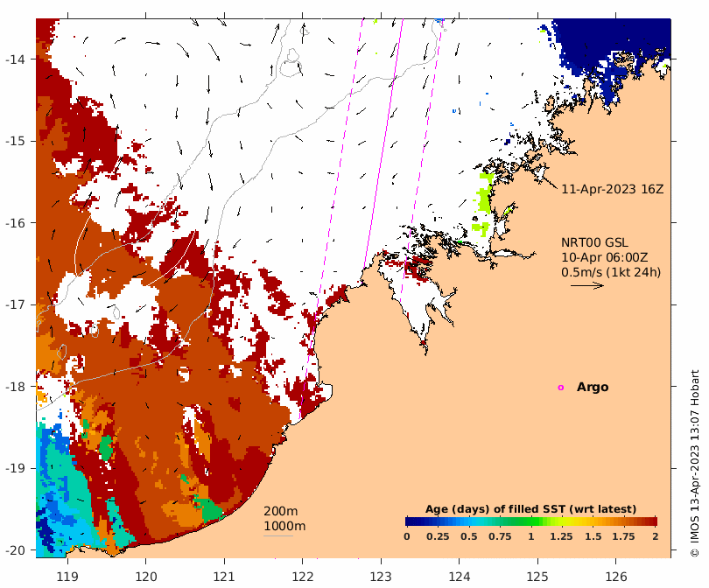Click the 'Age (days) of filled SST' title
The width and height of the screenshot is (709, 588).
530,509
